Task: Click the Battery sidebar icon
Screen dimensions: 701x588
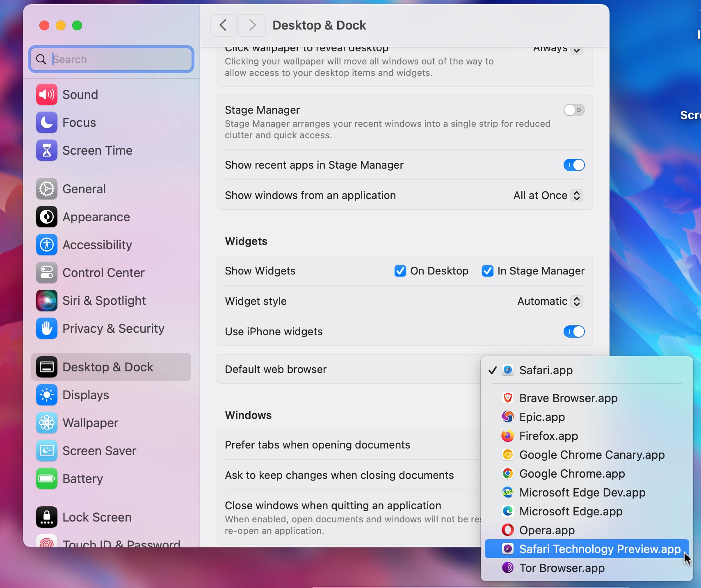Action: click(x=46, y=478)
